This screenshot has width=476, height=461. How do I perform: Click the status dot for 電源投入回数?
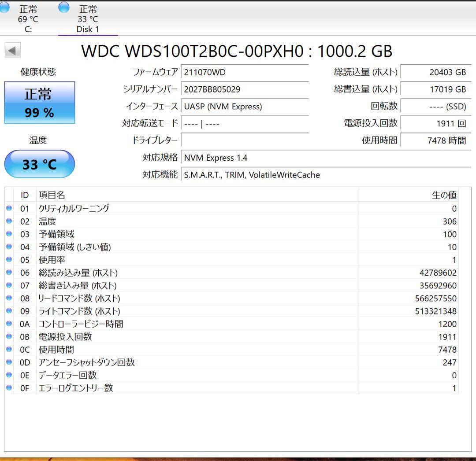coord(9,337)
